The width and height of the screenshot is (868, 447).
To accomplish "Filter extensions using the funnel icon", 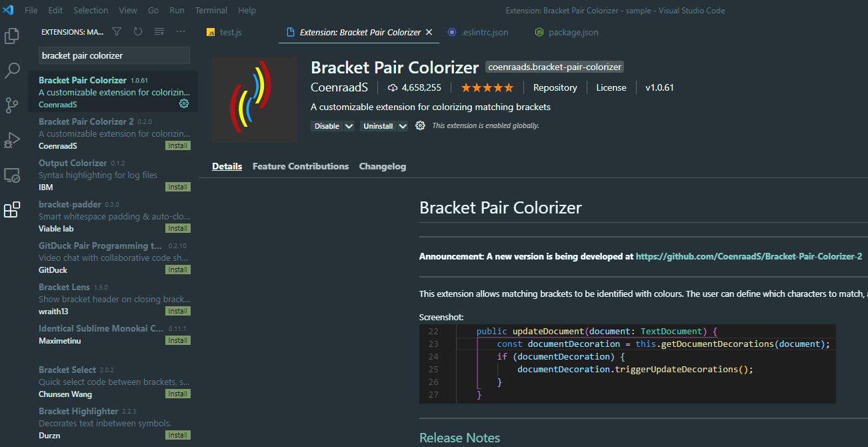I will pos(117,31).
